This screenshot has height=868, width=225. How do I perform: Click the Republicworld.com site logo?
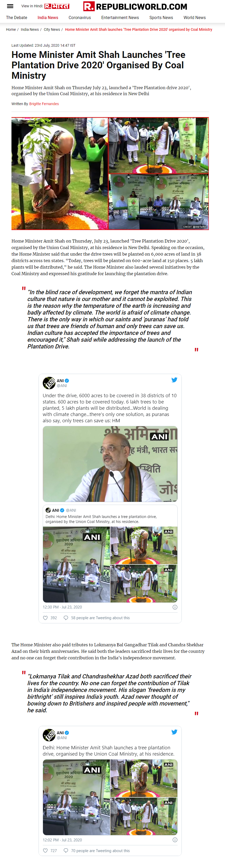(135, 7)
